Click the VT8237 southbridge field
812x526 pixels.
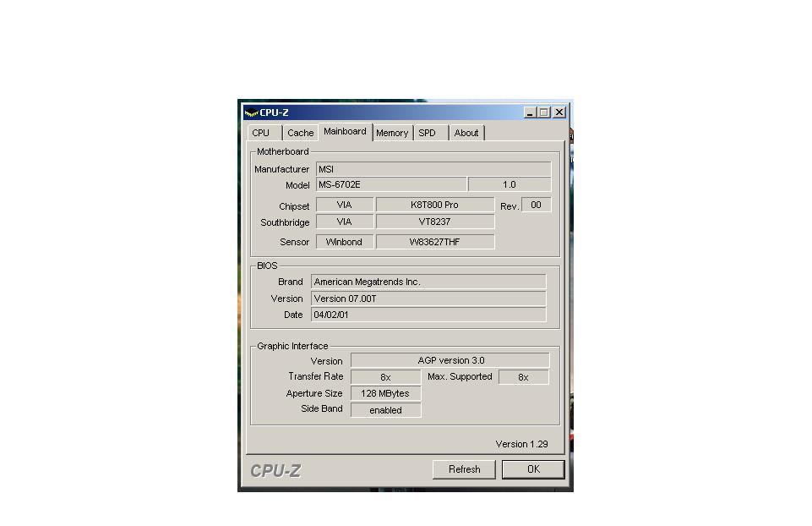434,222
